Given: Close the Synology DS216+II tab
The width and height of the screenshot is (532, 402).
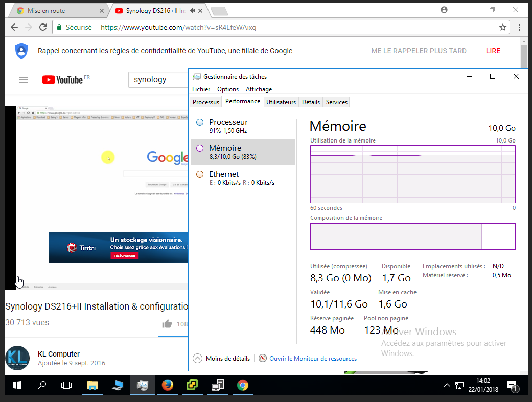Looking at the screenshot, I should [x=200, y=11].
